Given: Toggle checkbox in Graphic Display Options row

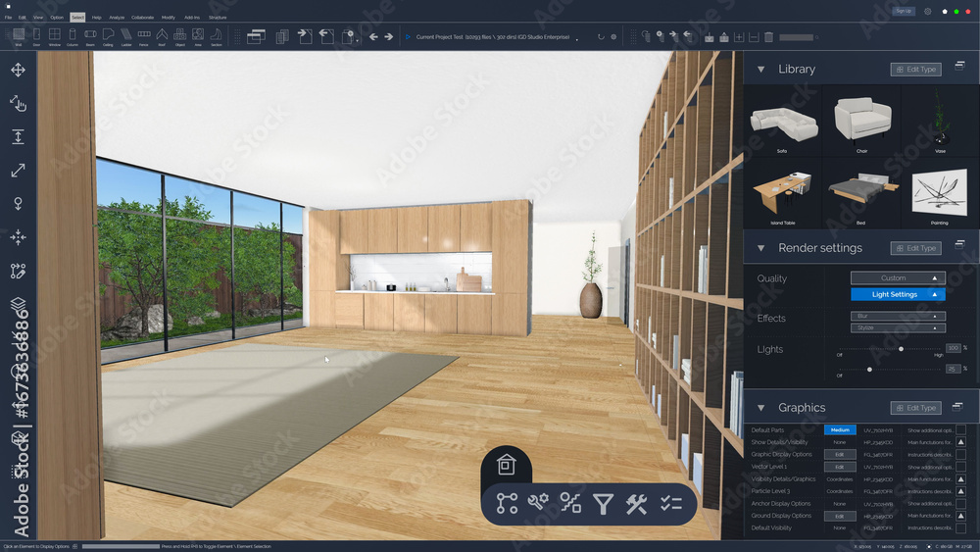Looking at the screenshot, I should [x=960, y=455].
